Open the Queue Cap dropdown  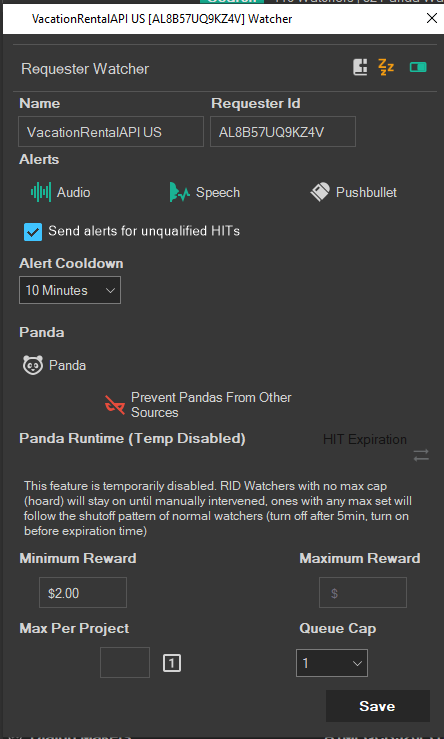332,663
